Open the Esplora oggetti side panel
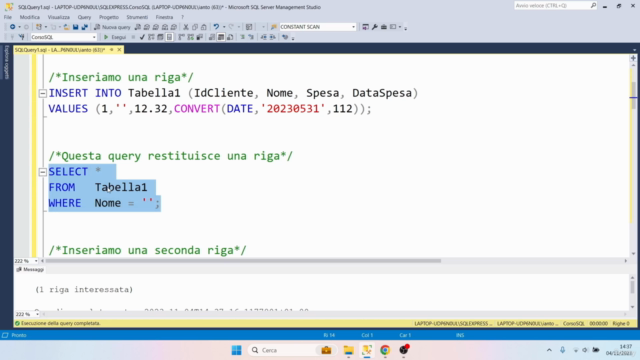Viewport: 640px width, 360px height. [6, 62]
